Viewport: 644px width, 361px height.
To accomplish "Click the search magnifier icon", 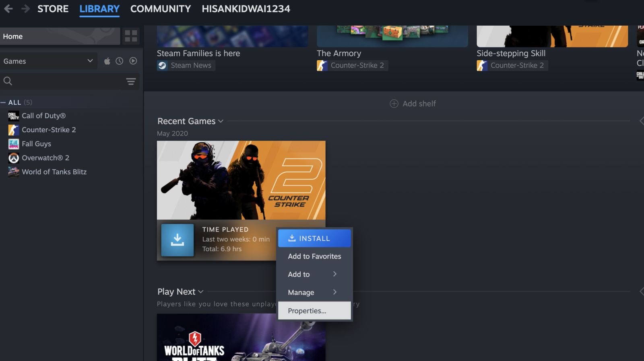I will 8,81.
